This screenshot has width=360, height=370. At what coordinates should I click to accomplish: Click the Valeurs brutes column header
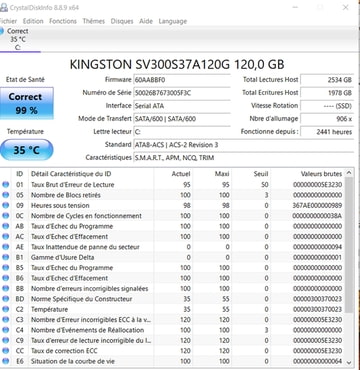click(321, 174)
